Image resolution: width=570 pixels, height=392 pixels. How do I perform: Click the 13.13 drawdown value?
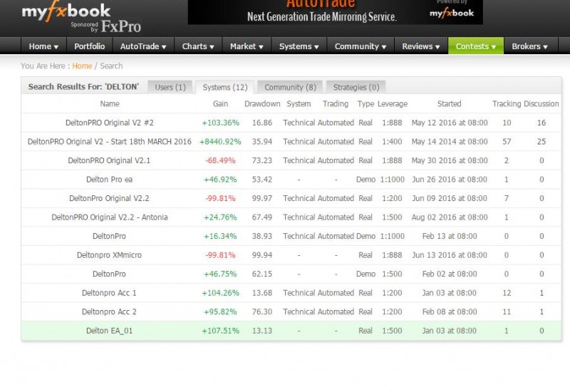point(262,331)
